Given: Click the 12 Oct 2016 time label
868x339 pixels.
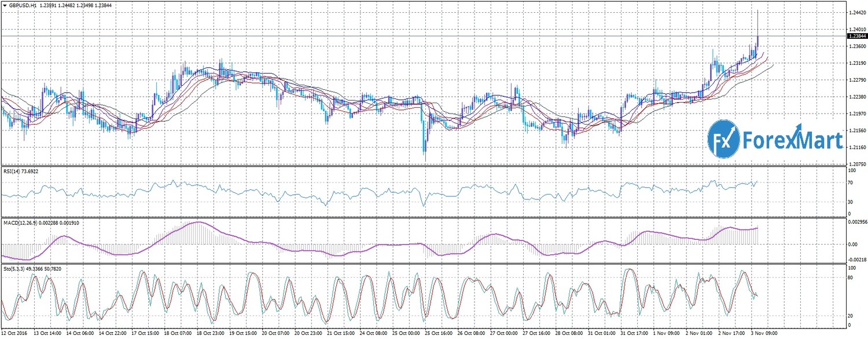Looking at the screenshot, I should click(15, 334).
